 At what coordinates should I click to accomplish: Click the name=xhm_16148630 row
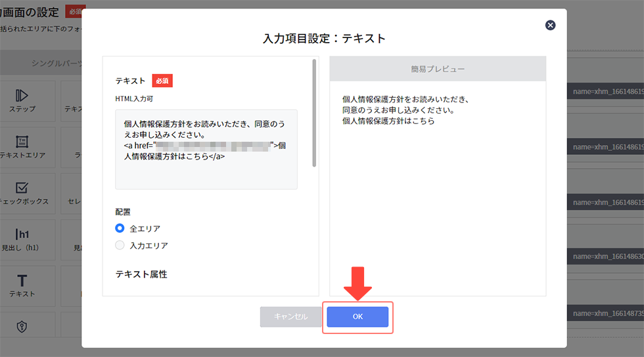[606, 257]
